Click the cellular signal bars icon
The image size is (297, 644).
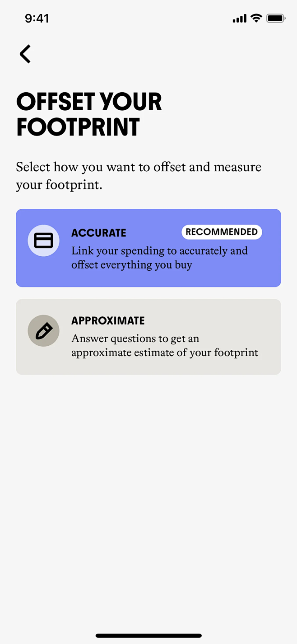pos(239,19)
